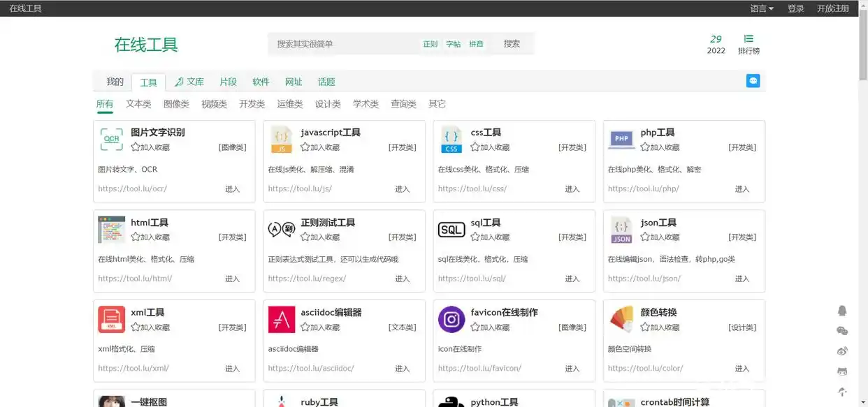The width and height of the screenshot is (868, 407).
Task: Click inside the search input field
Action: pos(335,43)
